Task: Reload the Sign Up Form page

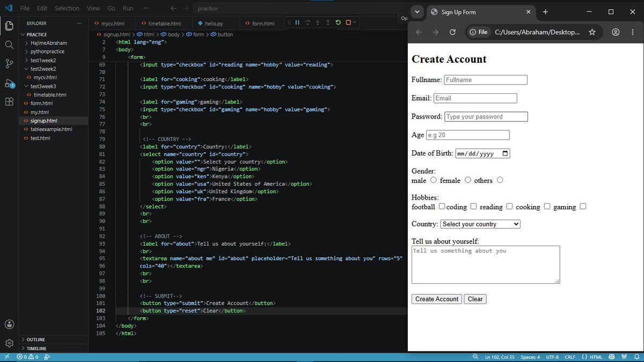Action: [452, 32]
